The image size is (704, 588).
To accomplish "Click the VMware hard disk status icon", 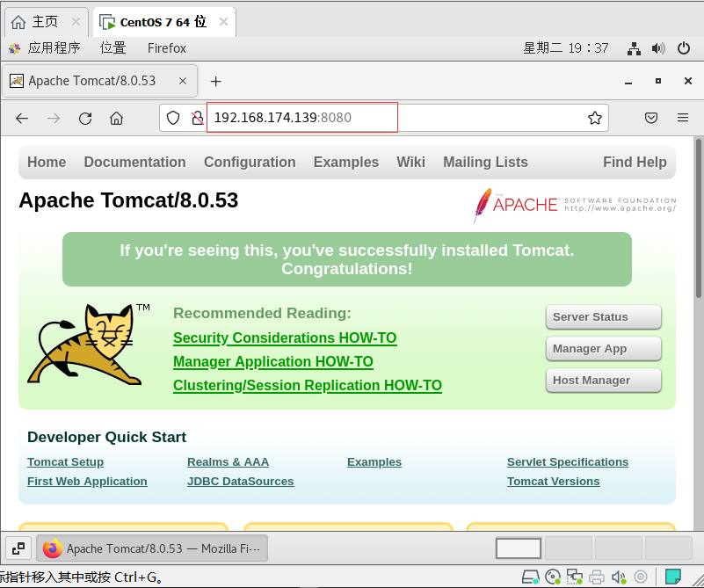I will pos(530,577).
